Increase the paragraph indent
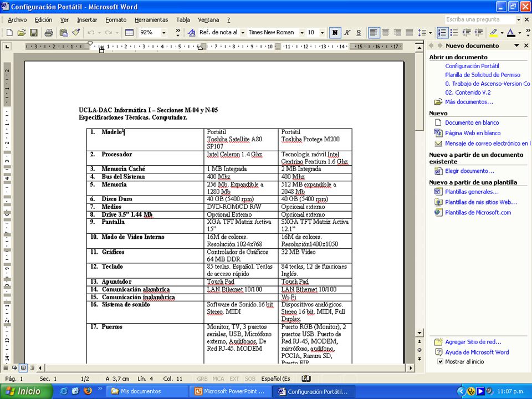This screenshot has height=399, width=532. click(x=478, y=33)
